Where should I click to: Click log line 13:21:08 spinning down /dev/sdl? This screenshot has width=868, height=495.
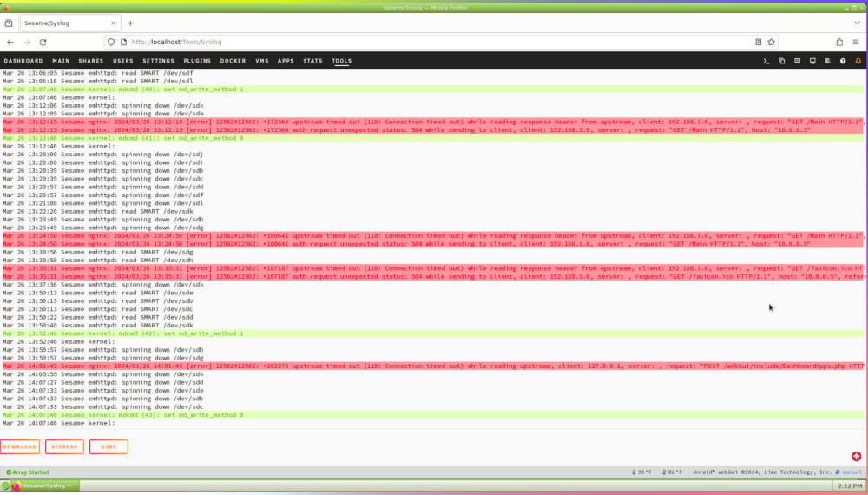coord(103,203)
